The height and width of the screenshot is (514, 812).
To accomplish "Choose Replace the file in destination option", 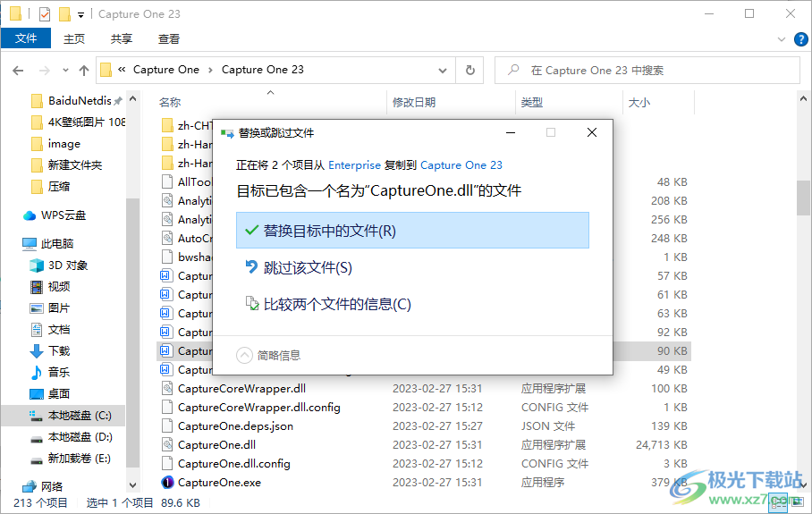I will click(412, 231).
